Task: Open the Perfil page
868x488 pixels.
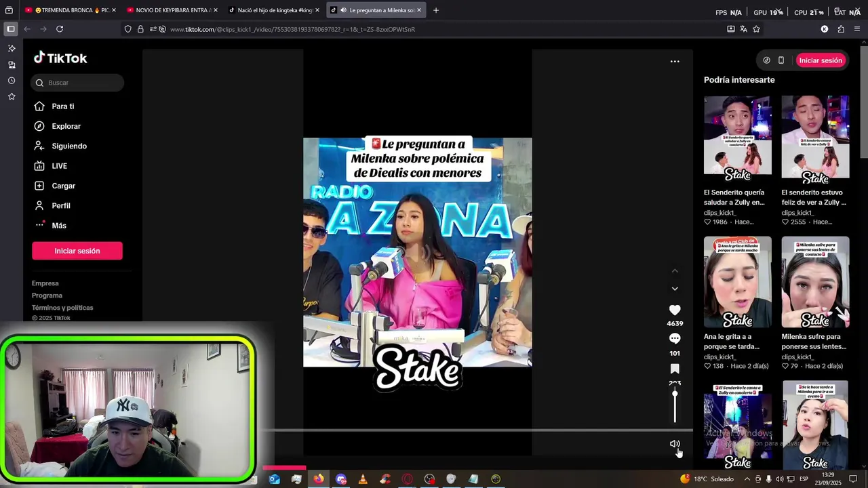Action: (x=60, y=205)
